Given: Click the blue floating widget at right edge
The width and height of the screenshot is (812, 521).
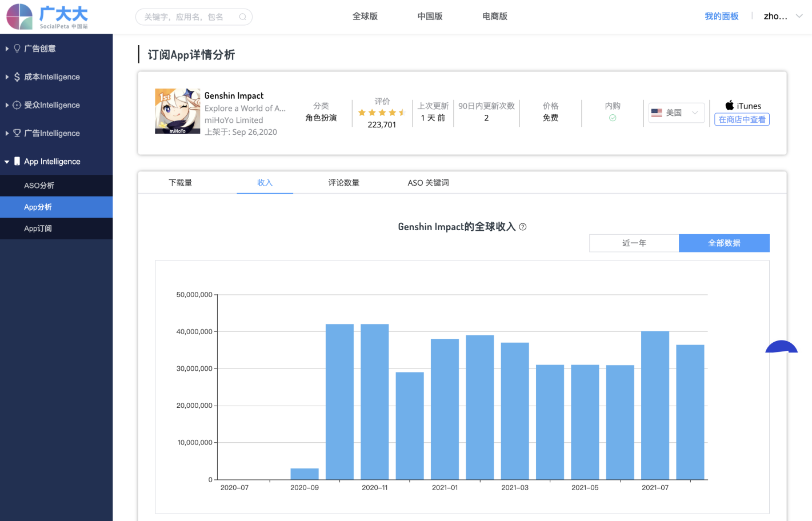Looking at the screenshot, I should (782, 347).
